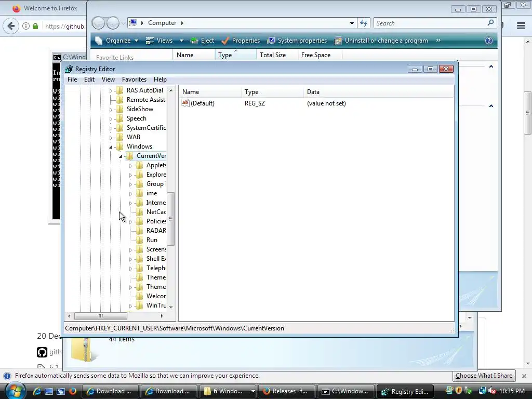Switch to C:\Windows command prompt taskbar button
The image size is (532, 399).
point(346,391)
